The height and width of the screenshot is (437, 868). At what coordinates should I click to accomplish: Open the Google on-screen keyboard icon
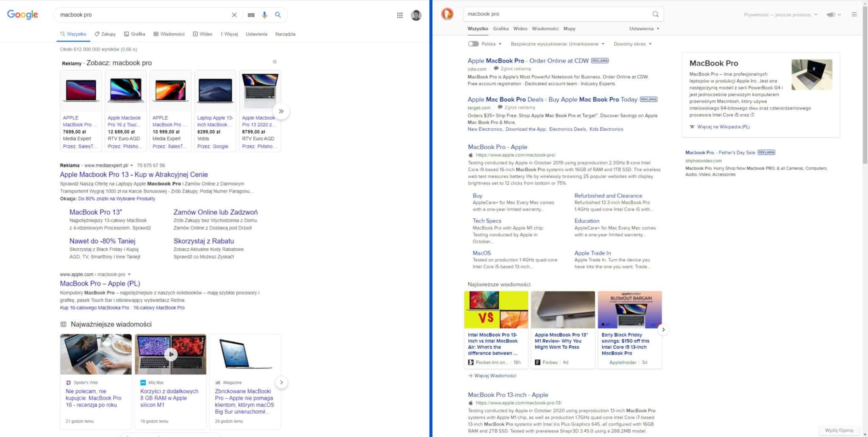pyautogui.click(x=251, y=15)
